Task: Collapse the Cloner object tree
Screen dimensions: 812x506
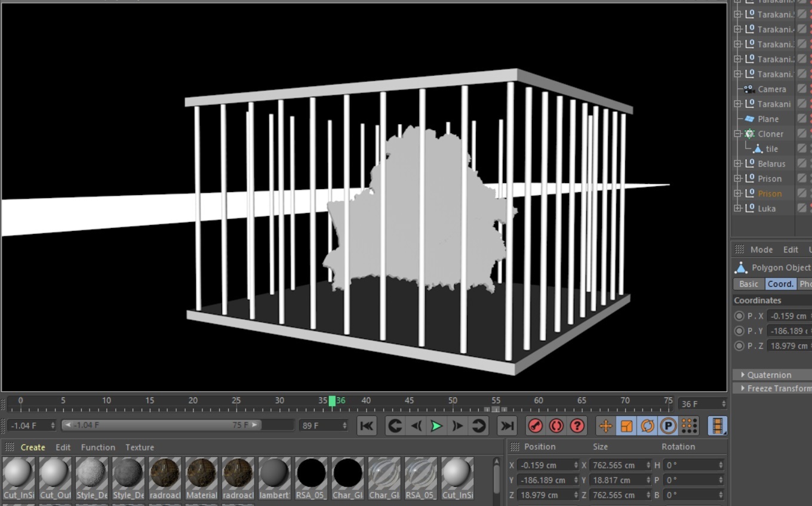Action: pyautogui.click(x=737, y=134)
